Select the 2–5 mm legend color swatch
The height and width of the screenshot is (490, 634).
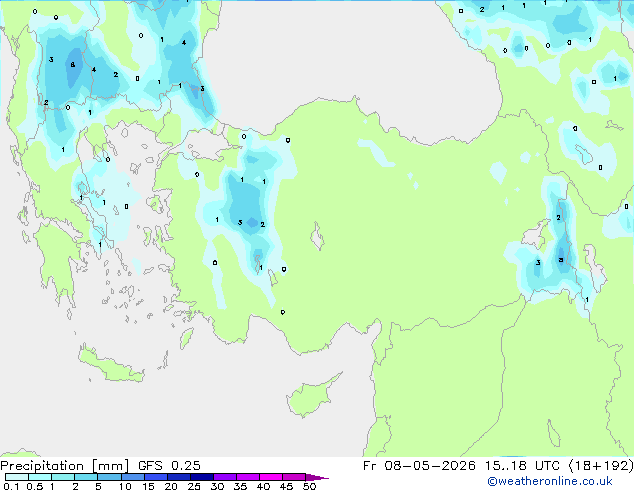click(x=86, y=477)
